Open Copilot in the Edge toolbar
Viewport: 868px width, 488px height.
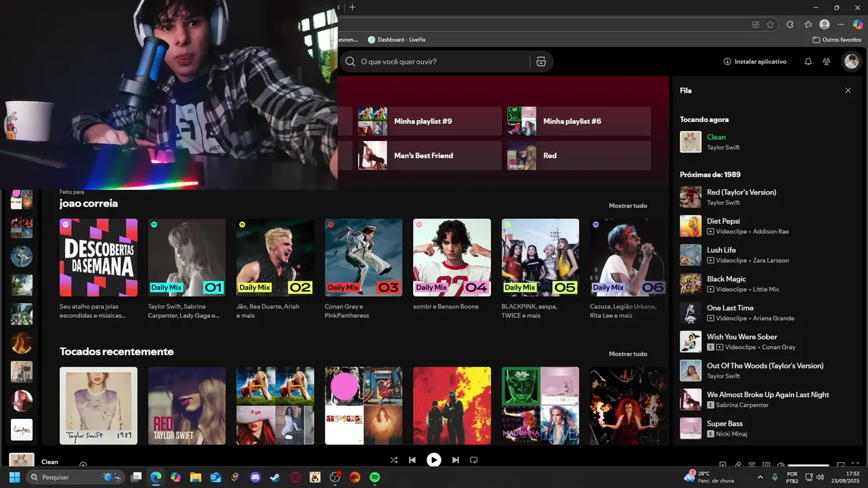tap(858, 24)
